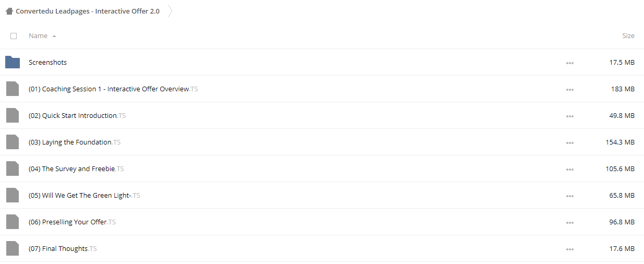Click file icon for Preselling Your Offer
Screen dimensions: 644x264
click(13, 222)
